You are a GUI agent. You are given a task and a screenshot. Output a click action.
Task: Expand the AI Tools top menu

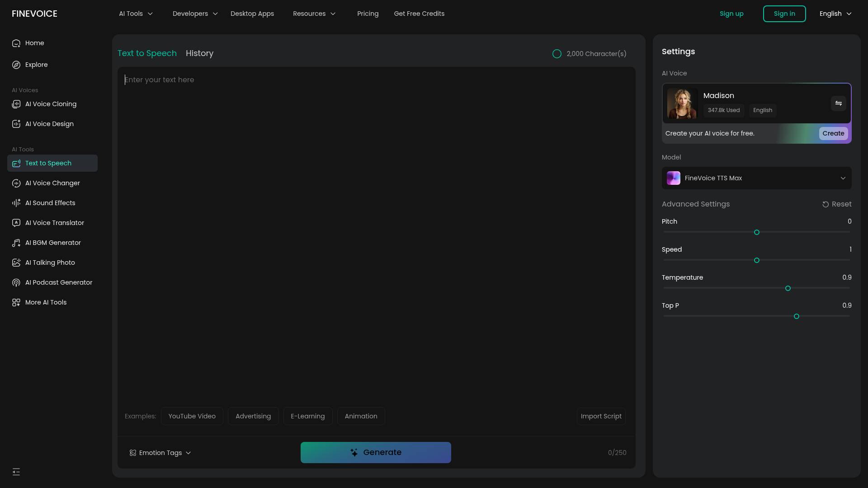(136, 14)
